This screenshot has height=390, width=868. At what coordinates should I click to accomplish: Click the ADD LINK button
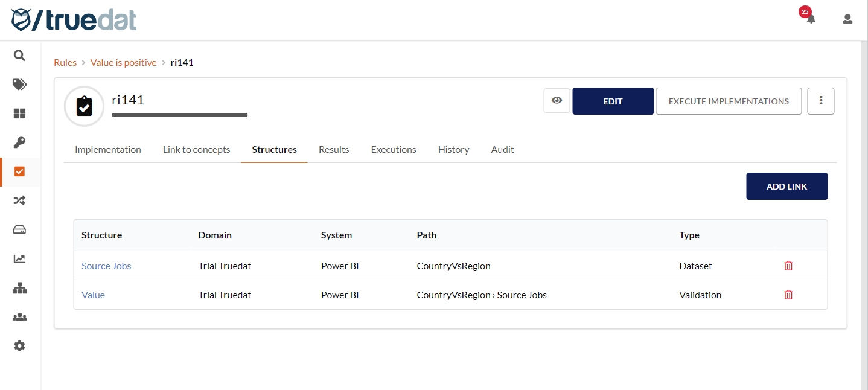pos(787,187)
